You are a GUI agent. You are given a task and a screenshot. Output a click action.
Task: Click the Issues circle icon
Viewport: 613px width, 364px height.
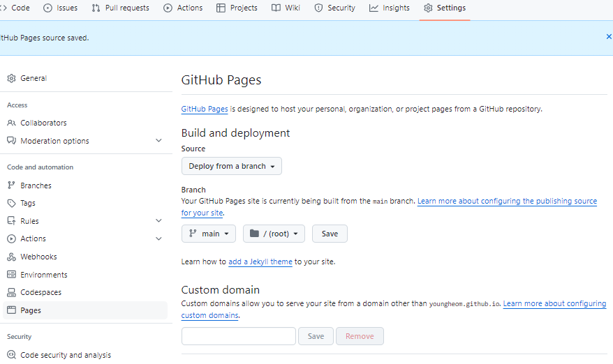click(x=47, y=8)
